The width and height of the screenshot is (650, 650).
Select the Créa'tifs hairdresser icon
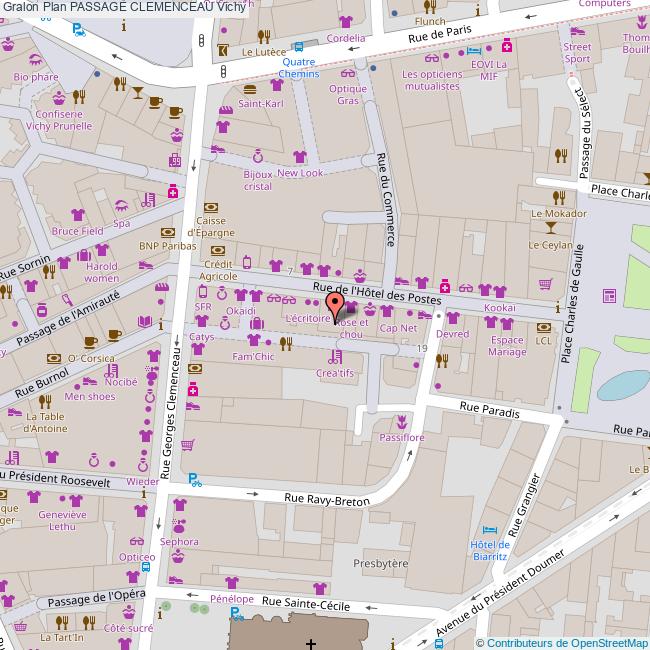(x=334, y=356)
